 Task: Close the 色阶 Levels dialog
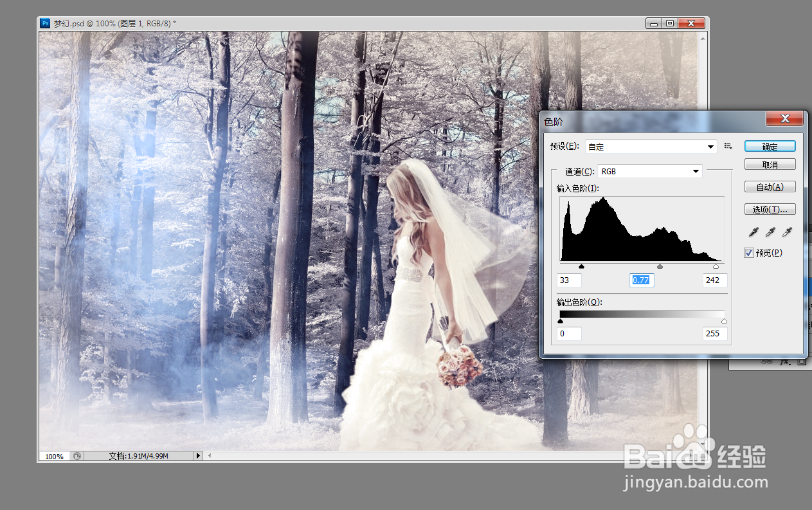tap(784, 119)
